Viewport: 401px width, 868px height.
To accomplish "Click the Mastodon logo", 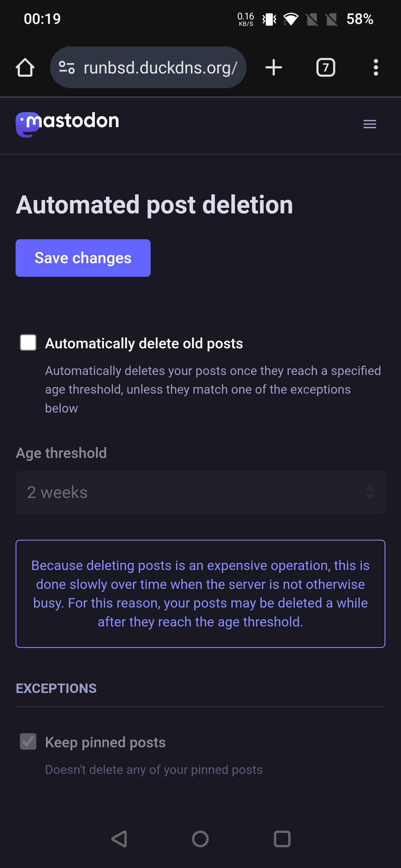I will point(67,124).
